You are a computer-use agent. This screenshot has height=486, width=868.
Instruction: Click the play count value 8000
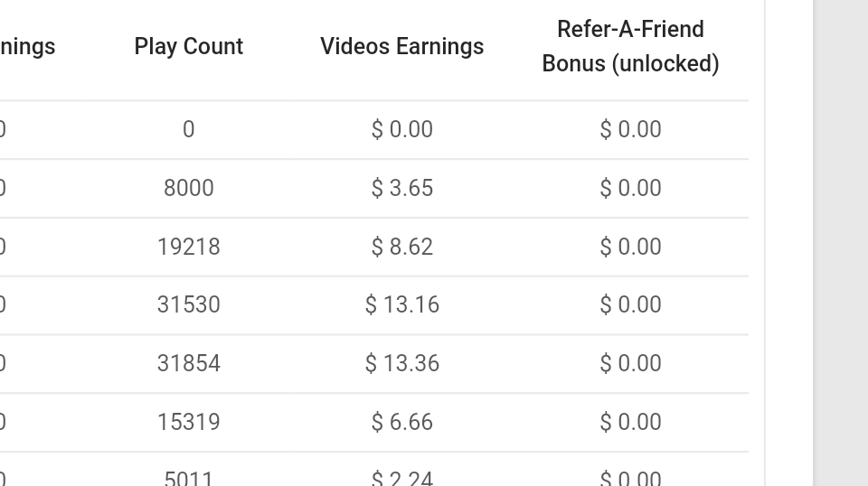click(188, 188)
